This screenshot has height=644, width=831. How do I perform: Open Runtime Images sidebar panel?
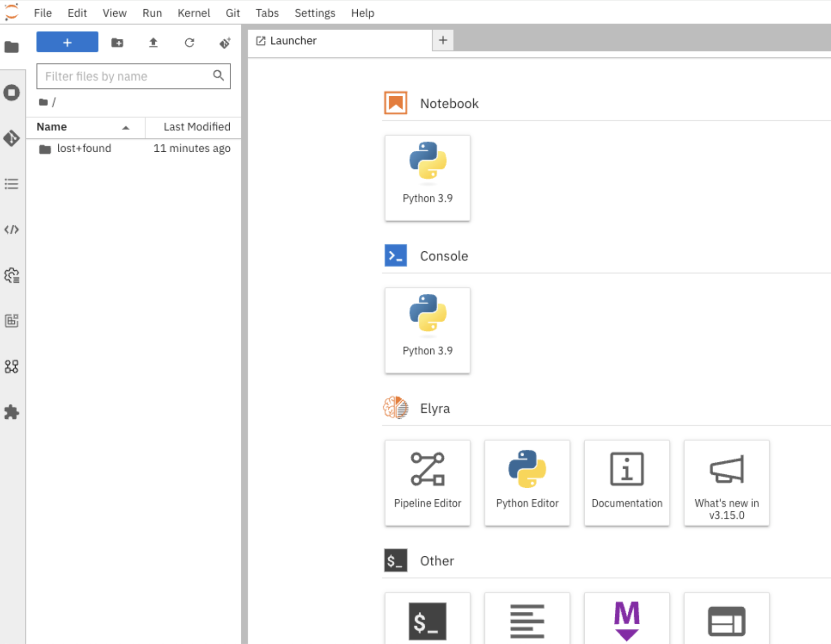click(12, 321)
